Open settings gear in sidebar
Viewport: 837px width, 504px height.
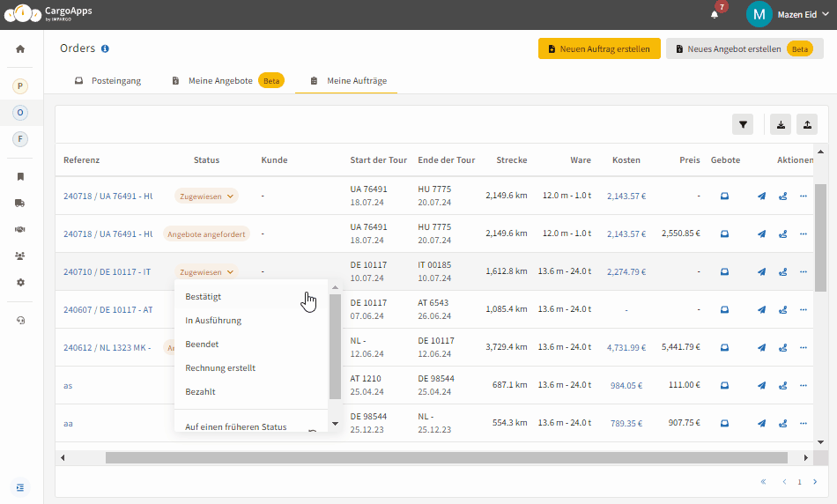(x=20, y=283)
